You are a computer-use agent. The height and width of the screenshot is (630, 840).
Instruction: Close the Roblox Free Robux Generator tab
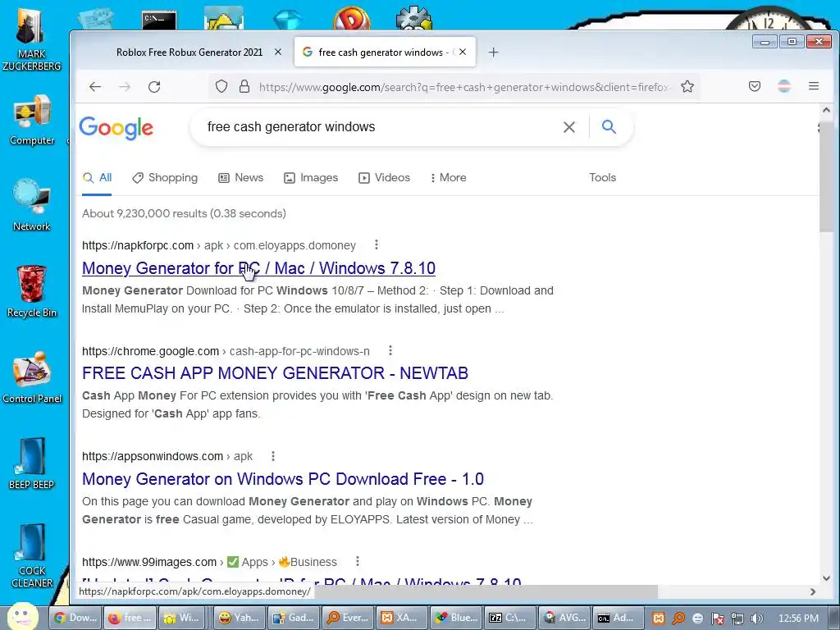click(x=278, y=52)
